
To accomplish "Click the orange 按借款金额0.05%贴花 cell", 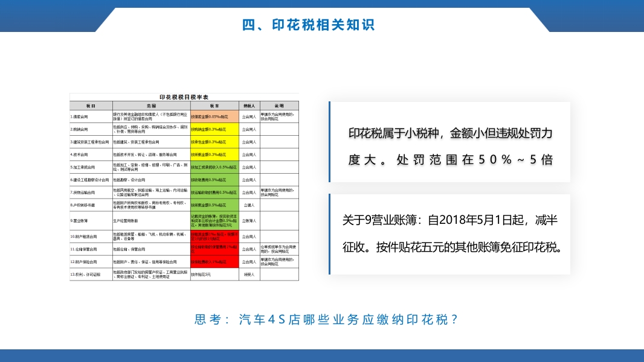I will click(x=214, y=116).
